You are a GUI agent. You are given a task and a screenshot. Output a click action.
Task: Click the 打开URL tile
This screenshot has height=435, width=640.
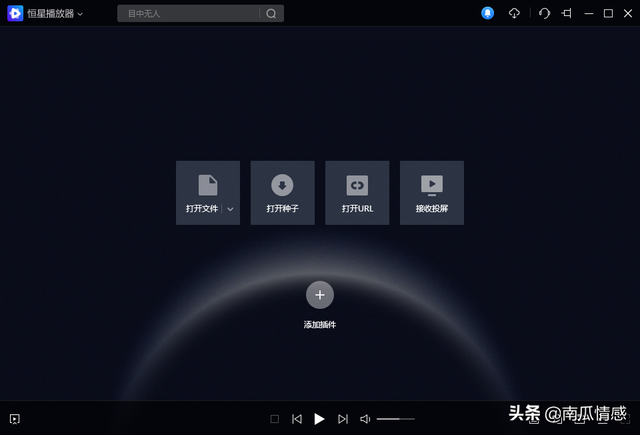coord(357,193)
